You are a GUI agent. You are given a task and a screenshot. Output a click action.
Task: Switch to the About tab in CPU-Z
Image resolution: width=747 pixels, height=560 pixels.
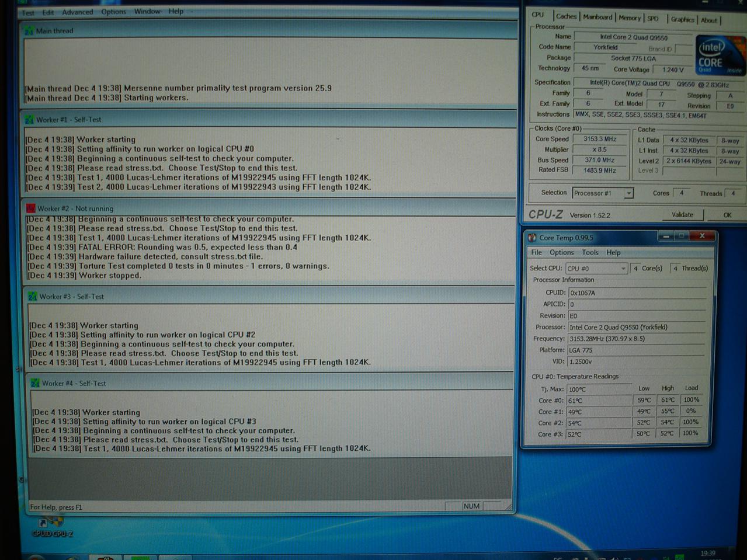click(709, 20)
